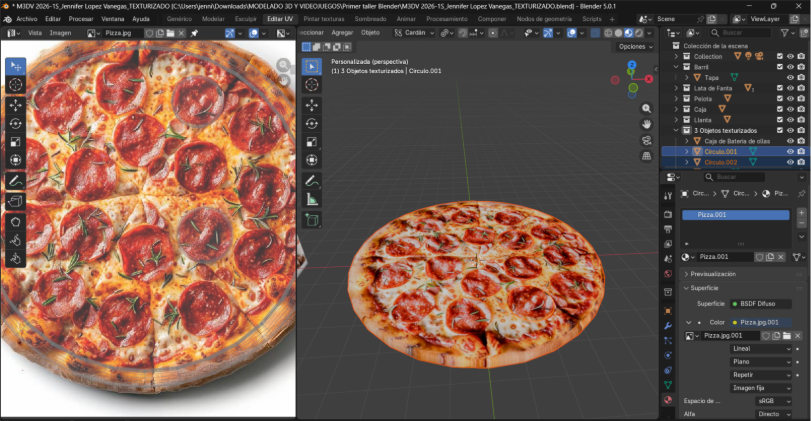Open image file folder icon for Pizza.jpg.001
The width and height of the screenshot is (811, 421).
(787, 336)
